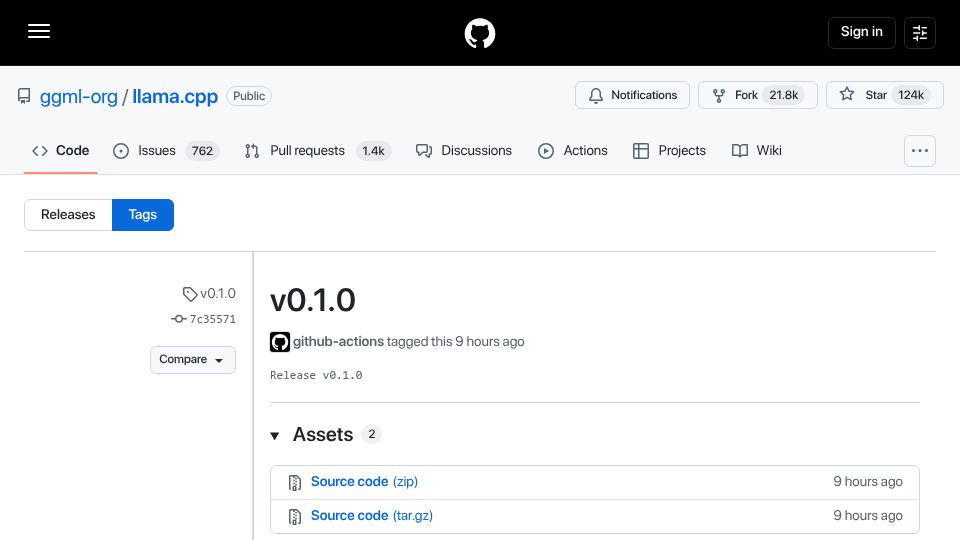Open the Projects tab
The image size is (960, 540).
(x=669, y=151)
